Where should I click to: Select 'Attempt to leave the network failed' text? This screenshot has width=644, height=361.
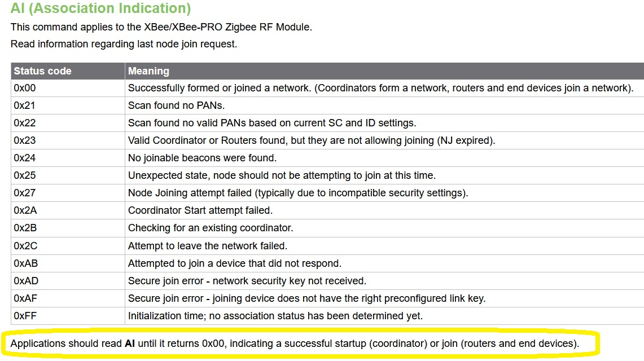click(x=207, y=246)
